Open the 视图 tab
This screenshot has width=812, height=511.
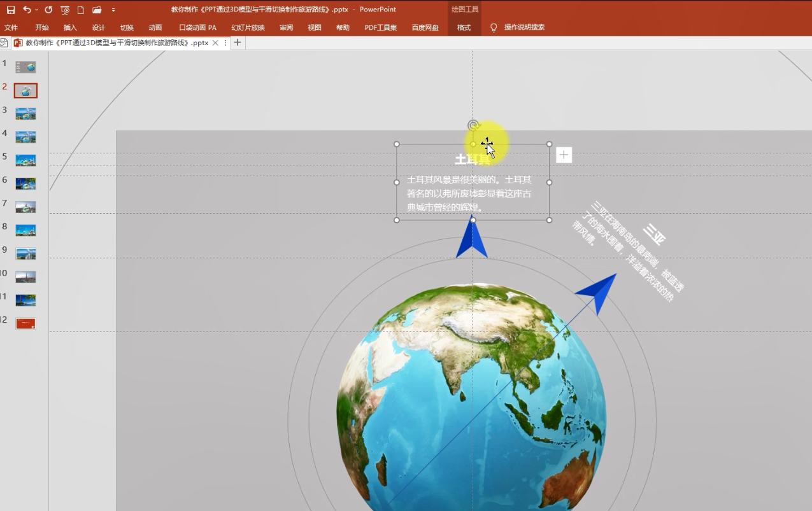[x=315, y=27]
